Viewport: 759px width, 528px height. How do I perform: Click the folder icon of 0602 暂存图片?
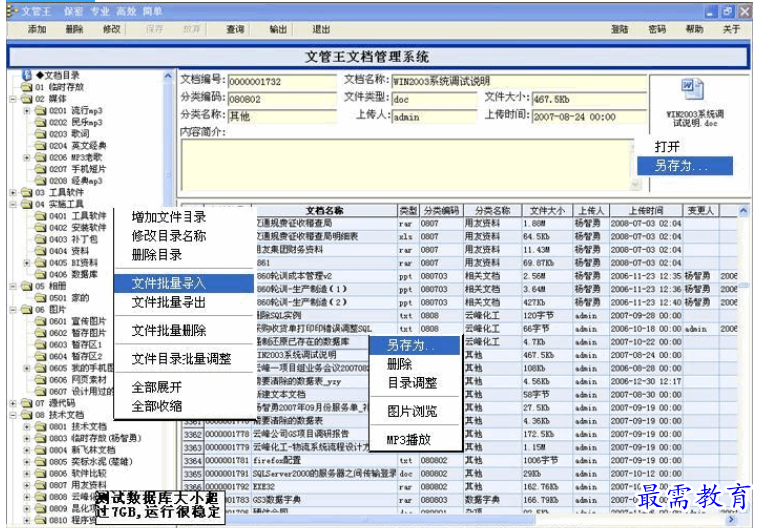click(41, 333)
